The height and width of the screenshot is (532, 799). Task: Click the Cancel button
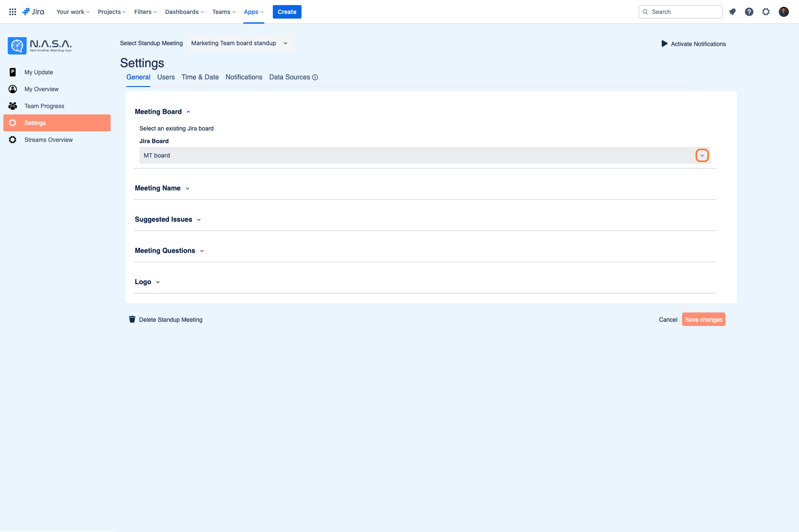(668, 320)
